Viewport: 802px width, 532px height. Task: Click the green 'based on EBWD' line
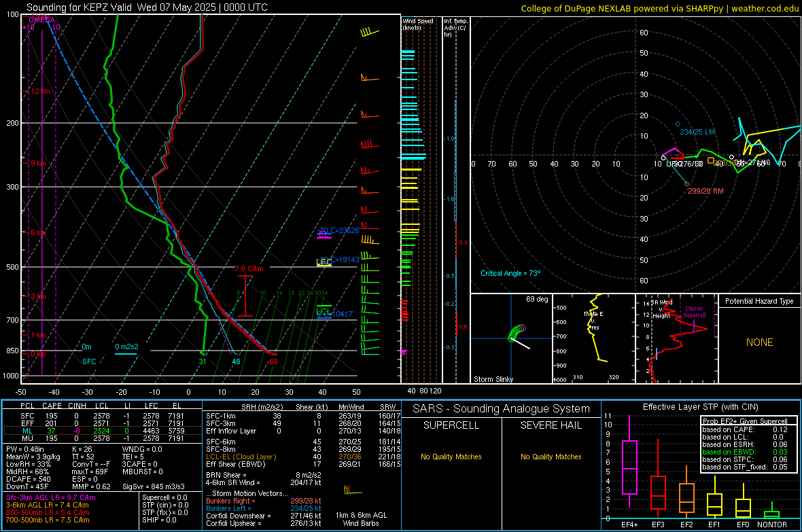[745, 453]
